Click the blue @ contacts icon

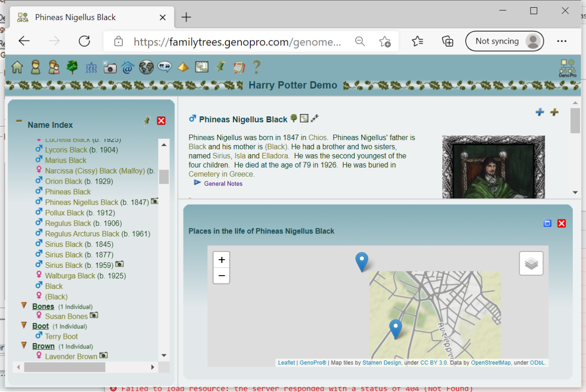point(127,68)
